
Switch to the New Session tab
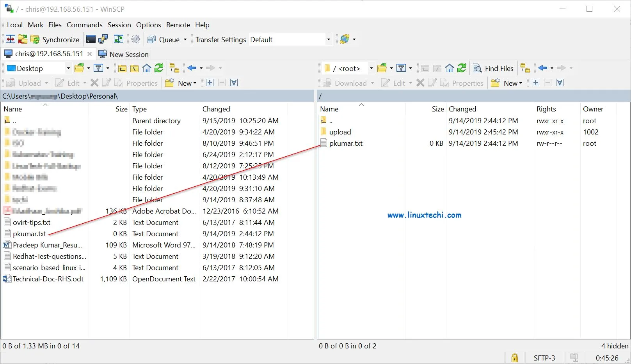click(124, 54)
